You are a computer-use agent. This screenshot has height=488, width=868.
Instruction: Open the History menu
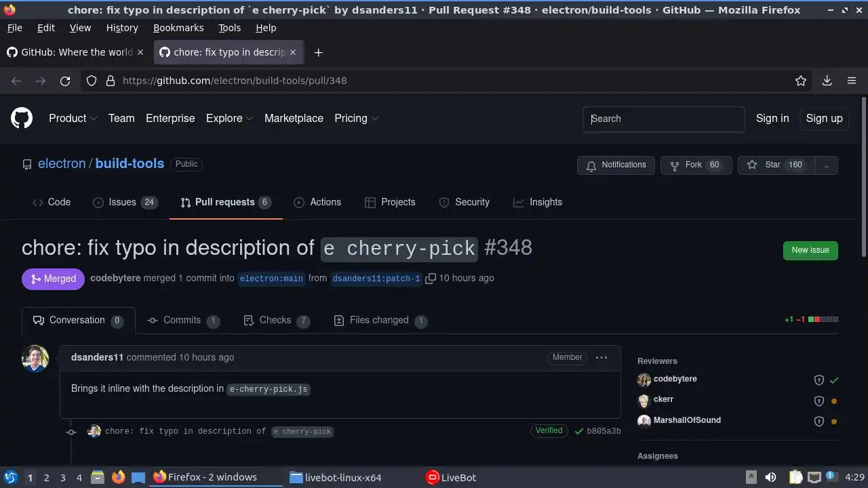click(x=122, y=28)
